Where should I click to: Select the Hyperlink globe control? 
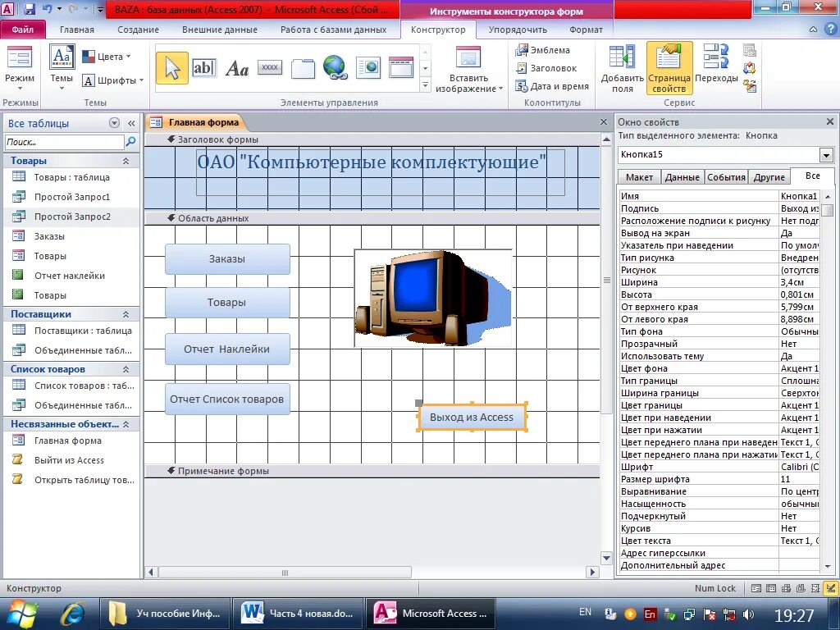click(336, 68)
